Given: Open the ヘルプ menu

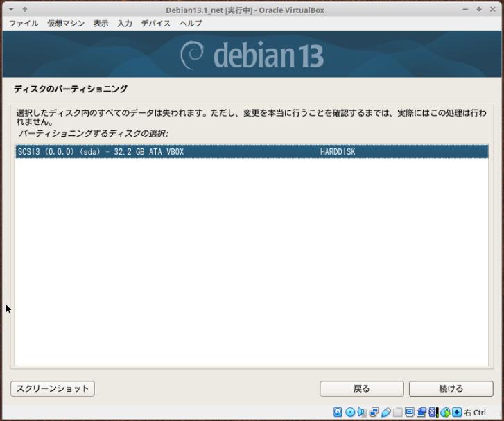Looking at the screenshot, I should (x=191, y=23).
